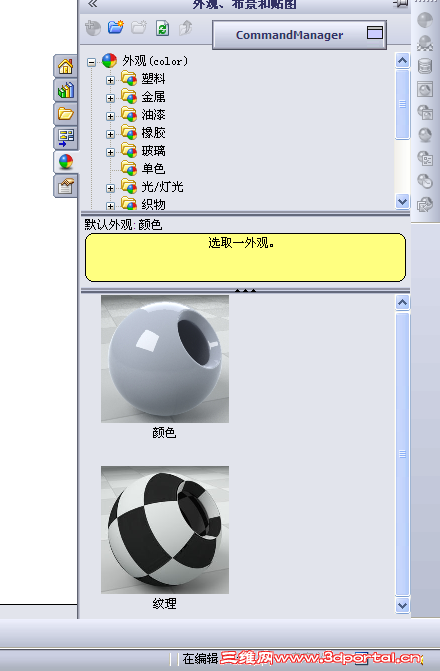The image size is (440, 671).
Task: Select the 纹理 checkered sphere thumbnail
Action: (x=165, y=530)
